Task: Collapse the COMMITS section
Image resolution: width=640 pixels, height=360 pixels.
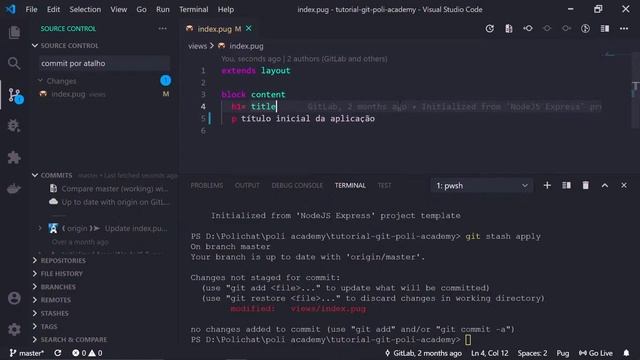Action: 35,175
